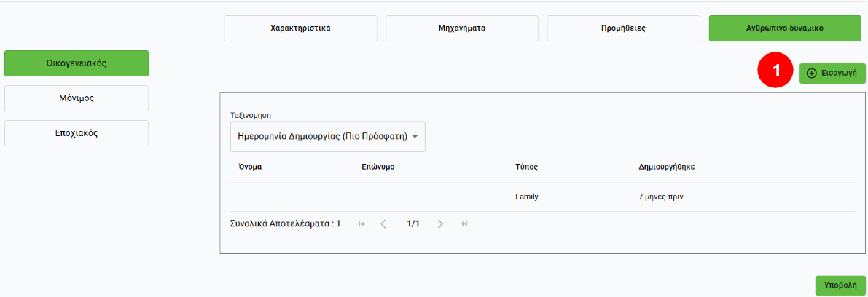
Task: Select the Οικογενειακός staff category
Action: click(x=77, y=63)
